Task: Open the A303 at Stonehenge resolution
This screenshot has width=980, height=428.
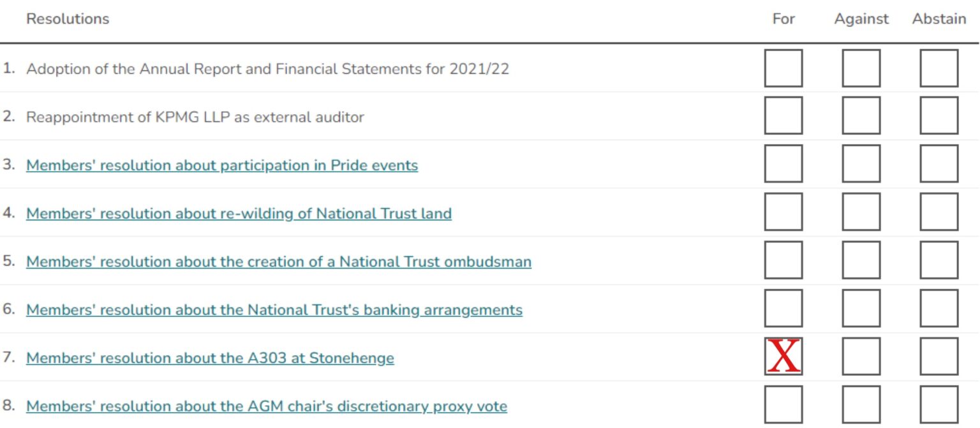Action: tap(209, 358)
